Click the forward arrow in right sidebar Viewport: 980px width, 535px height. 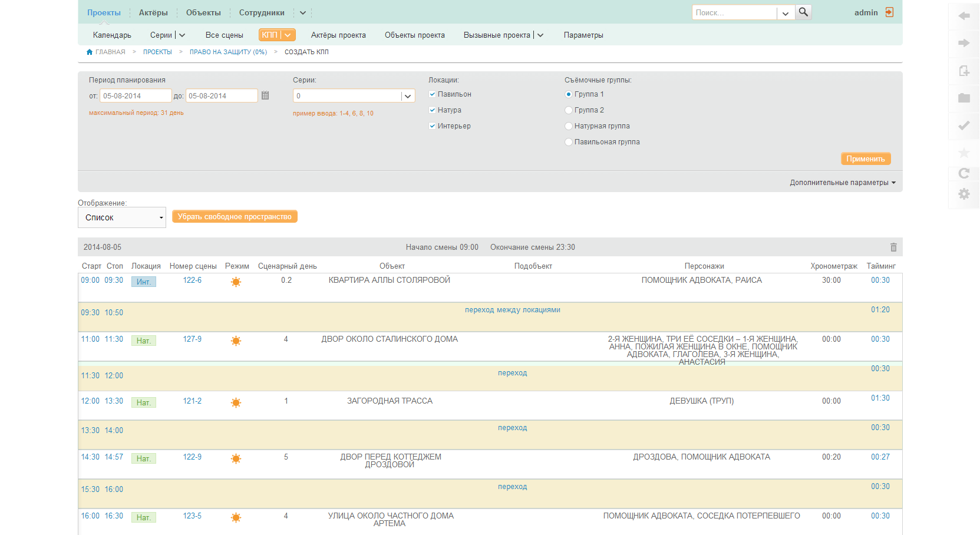964,43
